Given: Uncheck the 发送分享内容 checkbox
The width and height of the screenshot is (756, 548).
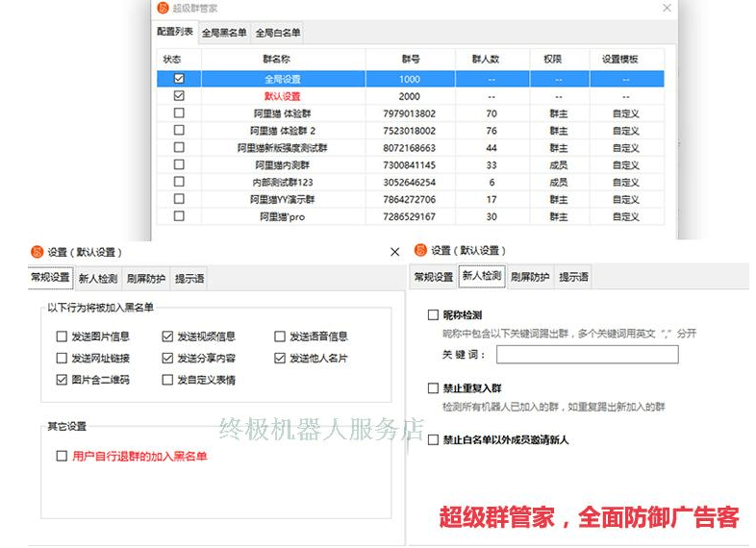Looking at the screenshot, I should pyautogui.click(x=167, y=358).
